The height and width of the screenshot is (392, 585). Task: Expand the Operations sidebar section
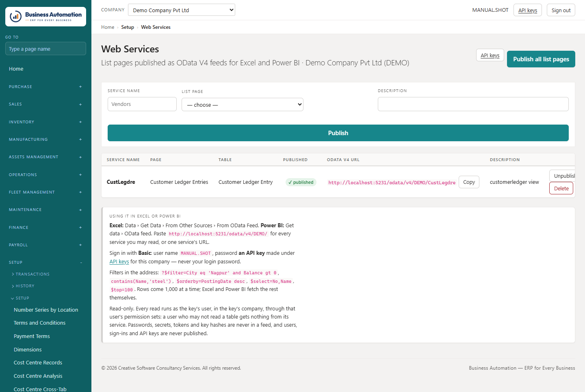click(45, 175)
